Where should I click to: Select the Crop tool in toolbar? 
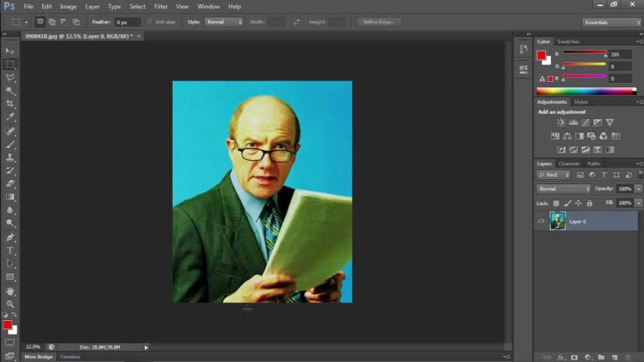[10, 104]
